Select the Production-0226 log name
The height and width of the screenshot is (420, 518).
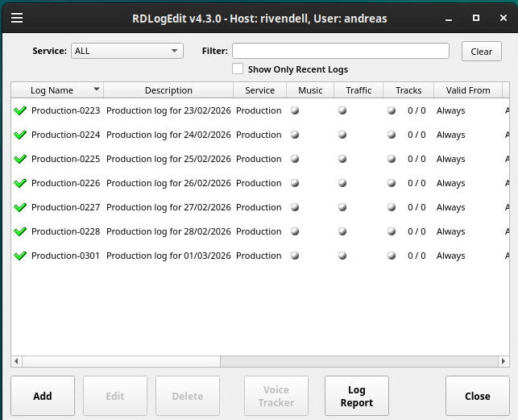click(x=66, y=183)
